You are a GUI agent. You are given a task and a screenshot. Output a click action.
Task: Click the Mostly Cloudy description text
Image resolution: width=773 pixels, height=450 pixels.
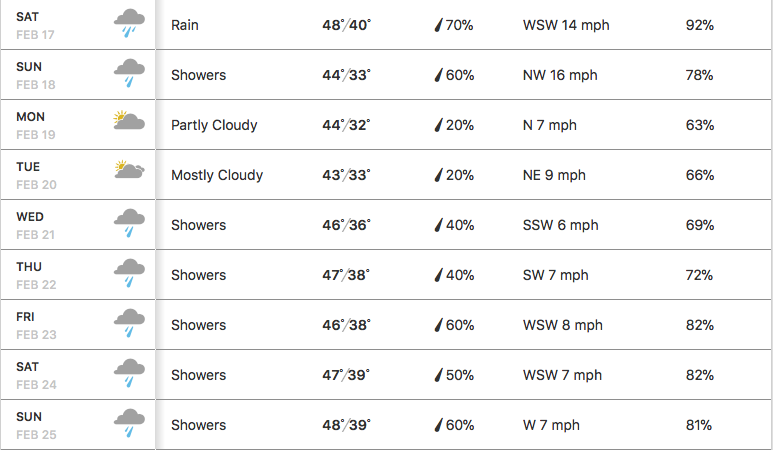click(217, 175)
